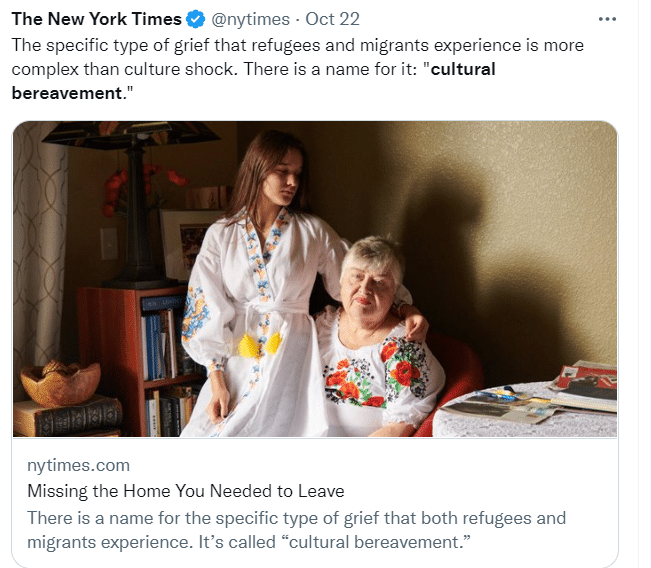Click the nytimes.com domain label

point(78,465)
